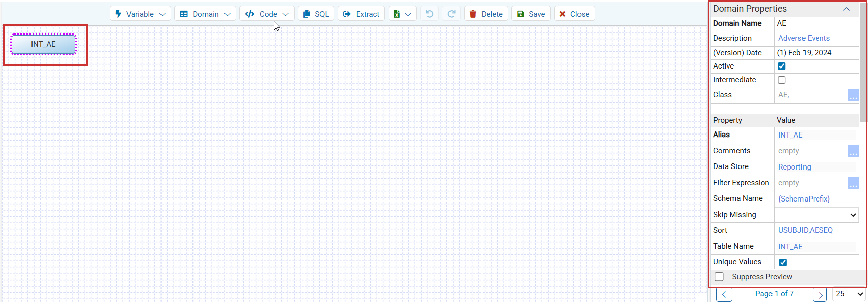Go to previous page arrow

click(724, 295)
